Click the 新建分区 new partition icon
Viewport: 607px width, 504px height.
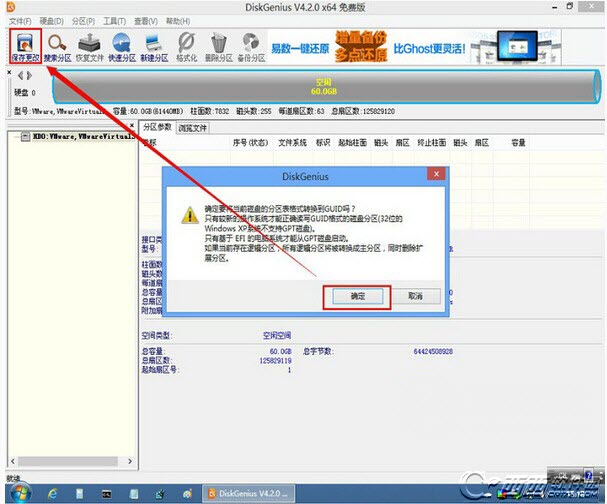pyautogui.click(x=154, y=46)
